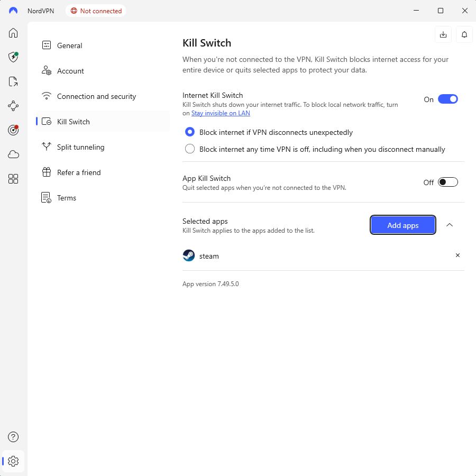Select blocking internet any time VPN is off
Screen dimensions: 476x476
pos(190,149)
